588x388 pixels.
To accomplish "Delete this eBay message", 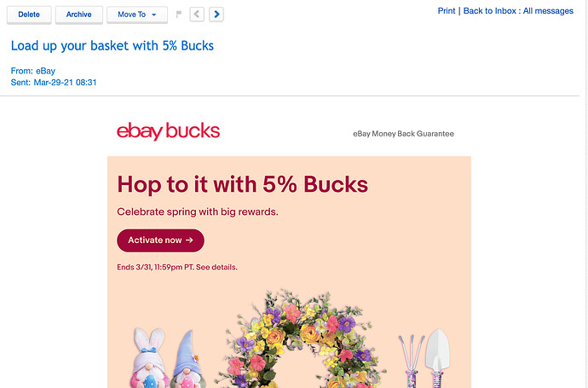I will coord(29,15).
